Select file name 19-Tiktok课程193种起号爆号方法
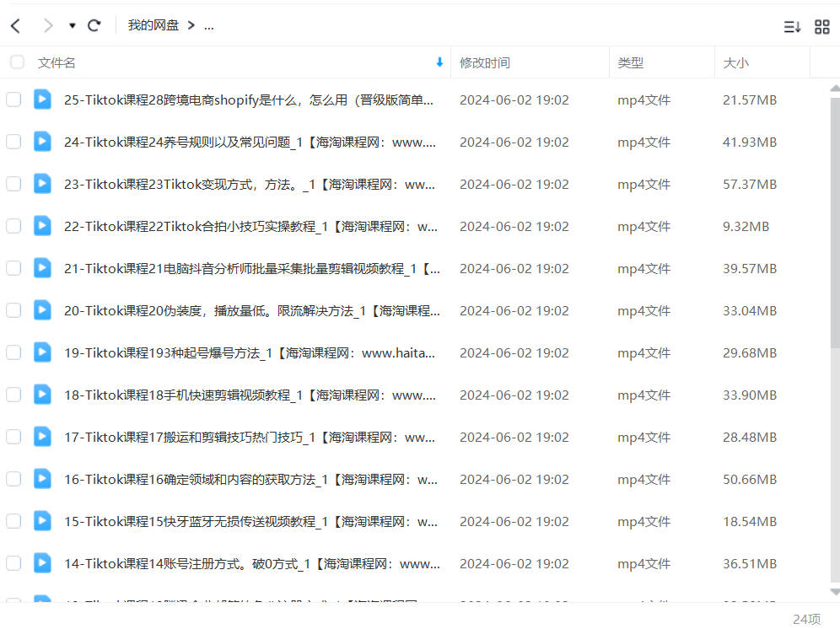The image size is (840, 629). click(250, 353)
